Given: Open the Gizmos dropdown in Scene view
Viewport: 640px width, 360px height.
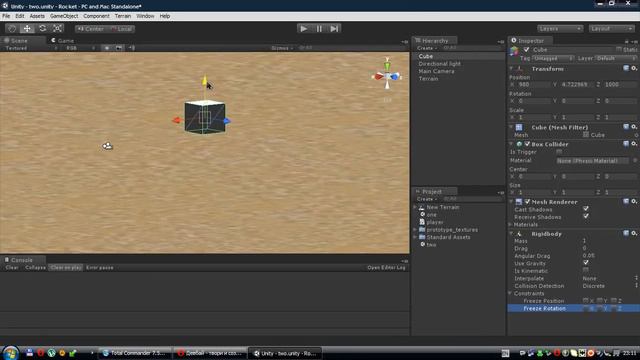Looking at the screenshot, I should pos(282,48).
